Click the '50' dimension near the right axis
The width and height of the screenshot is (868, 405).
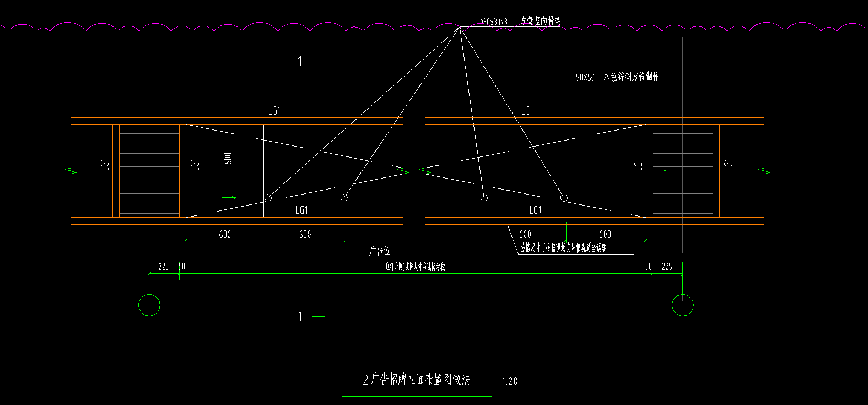pos(649,267)
